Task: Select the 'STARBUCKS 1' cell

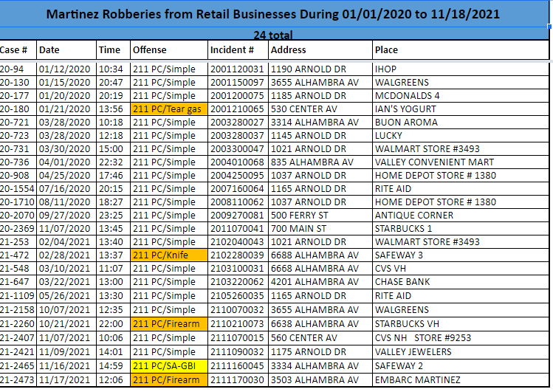Action: tap(461, 228)
